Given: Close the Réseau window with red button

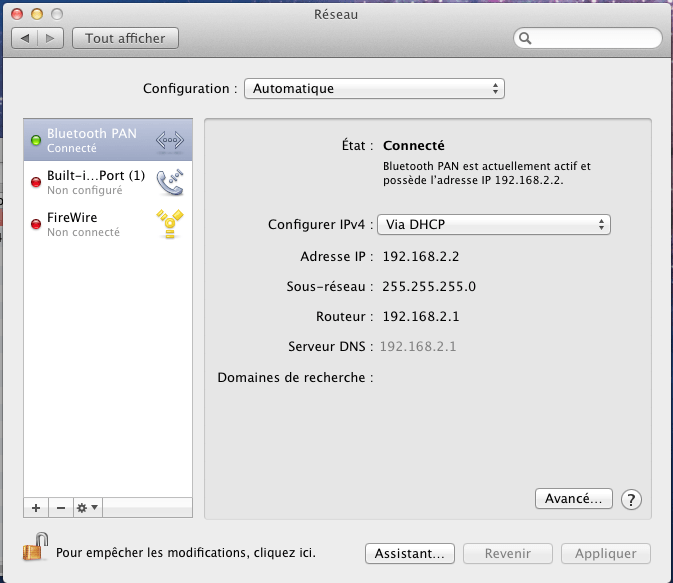Looking at the screenshot, I should (17, 15).
